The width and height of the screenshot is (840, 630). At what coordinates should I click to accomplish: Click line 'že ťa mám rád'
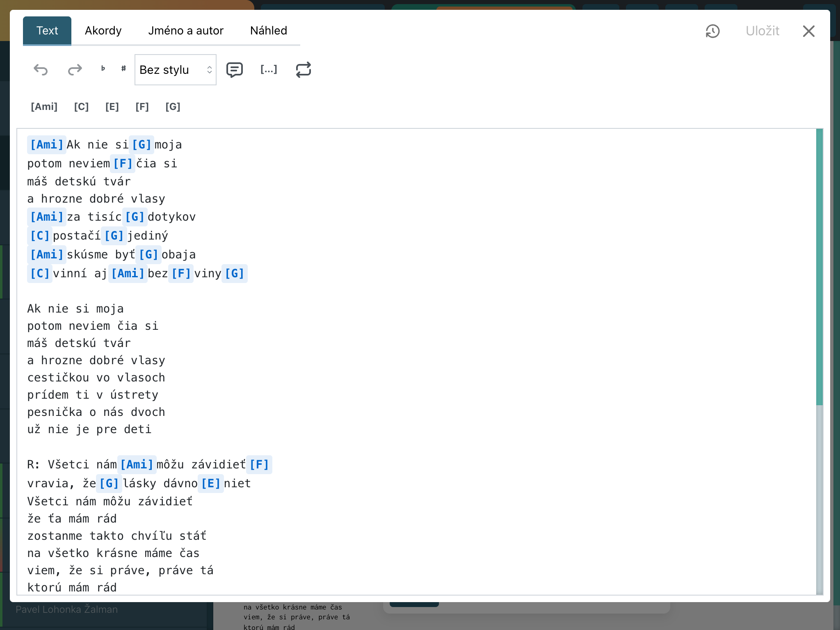point(72,518)
